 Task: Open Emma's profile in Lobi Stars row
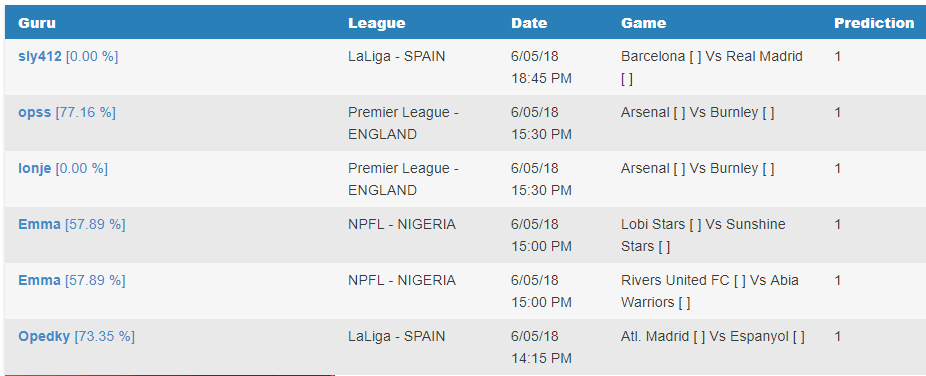[x=39, y=224]
